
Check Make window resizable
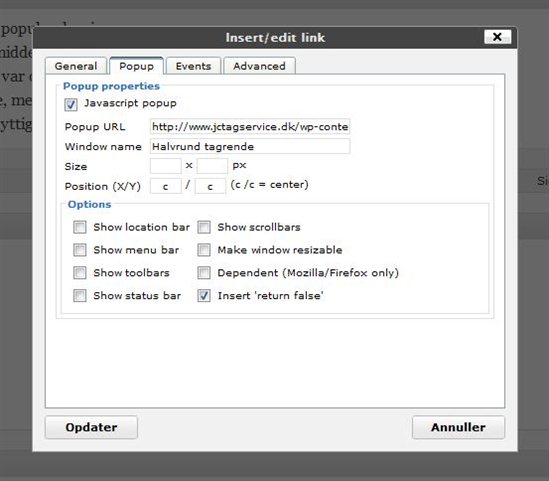(x=204, y=250)
